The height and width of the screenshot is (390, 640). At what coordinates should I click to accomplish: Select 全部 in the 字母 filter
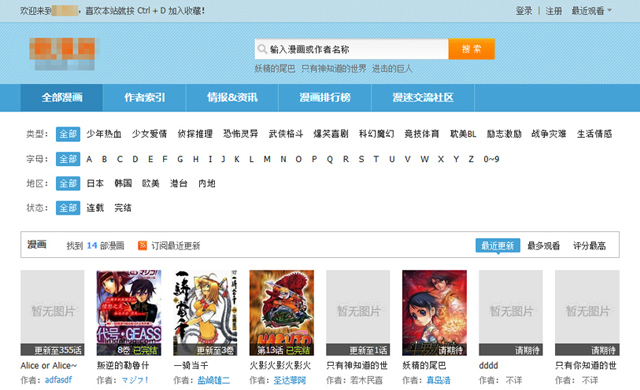pyautogui.click(x=68, y=159)
